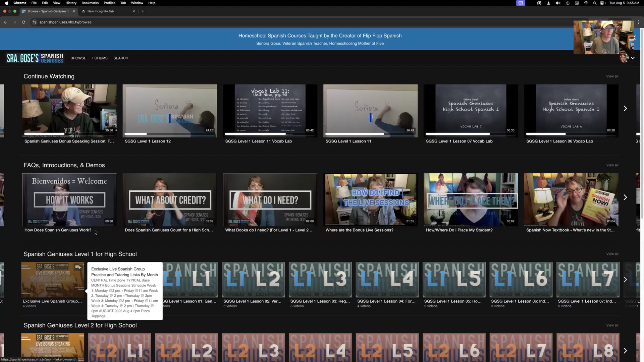Show more Level 1 lessons using right arrow
The image size is (644, 362).
625,280
